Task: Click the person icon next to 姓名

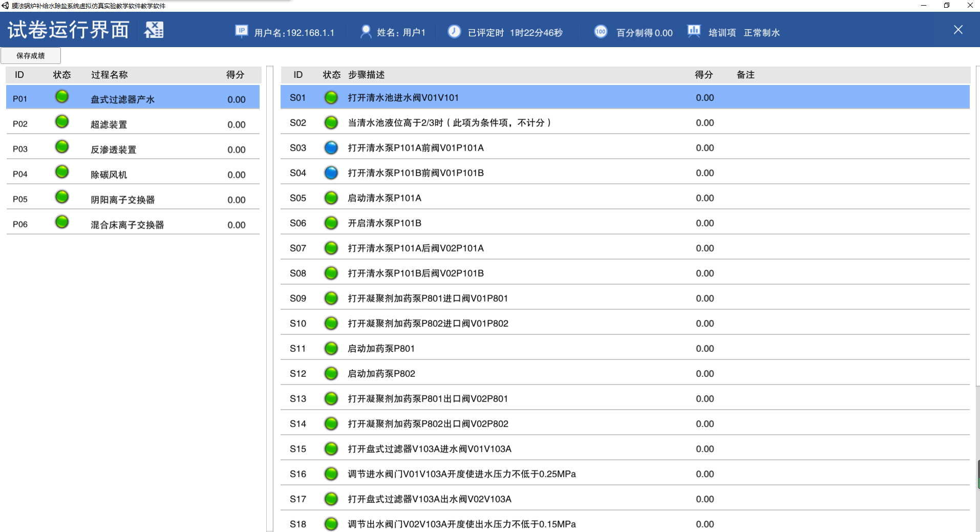Action: click(x=366, y=32)
